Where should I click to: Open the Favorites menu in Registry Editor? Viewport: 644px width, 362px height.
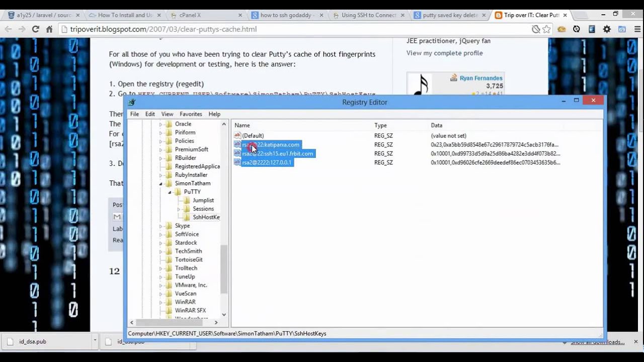pos(191,114)
